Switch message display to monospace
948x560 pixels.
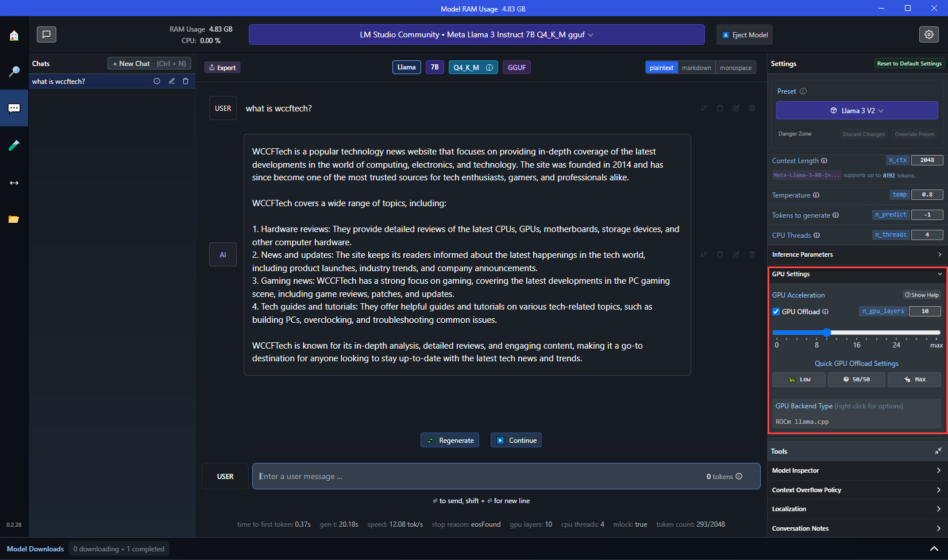[735, 68]
